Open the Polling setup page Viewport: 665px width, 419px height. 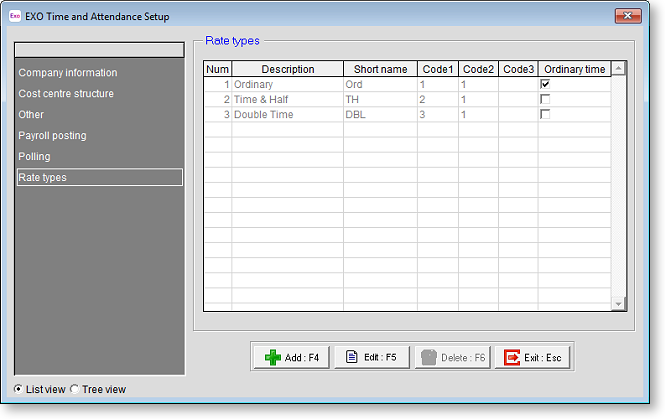point(34,157)
